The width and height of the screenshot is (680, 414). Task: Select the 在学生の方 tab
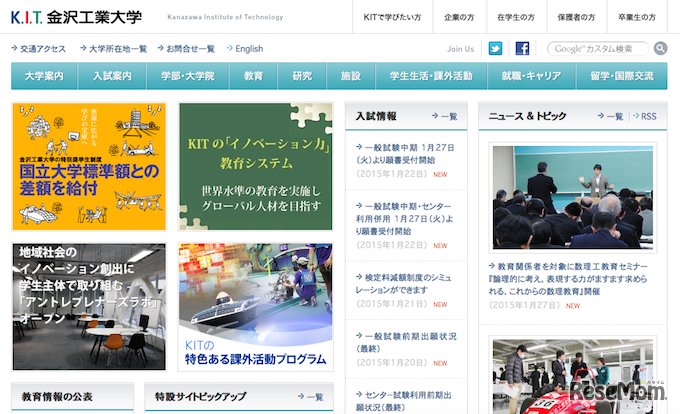tap(516, 17)
